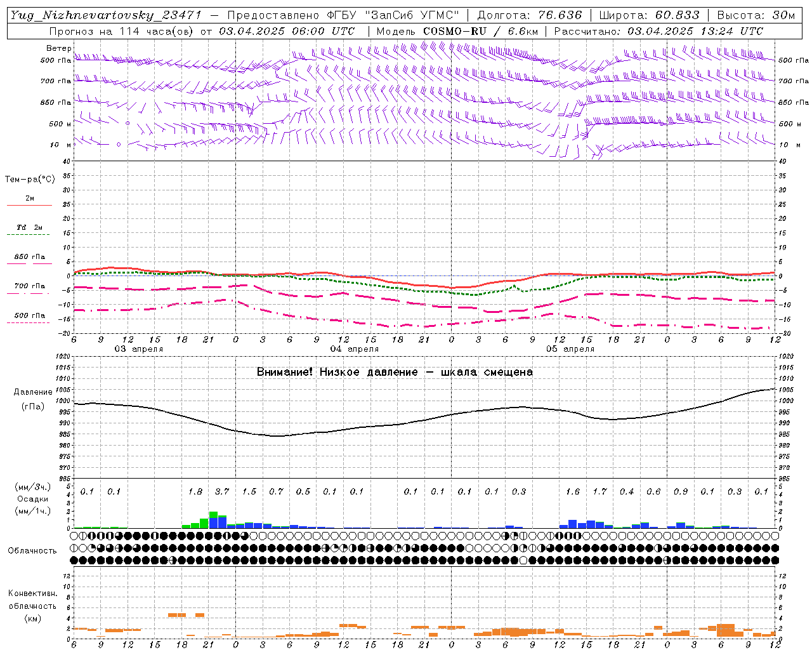This screenshot has height=650, width=812.
Task: Click the green dotted line sample under Td 2м
Action: (29, 235)
